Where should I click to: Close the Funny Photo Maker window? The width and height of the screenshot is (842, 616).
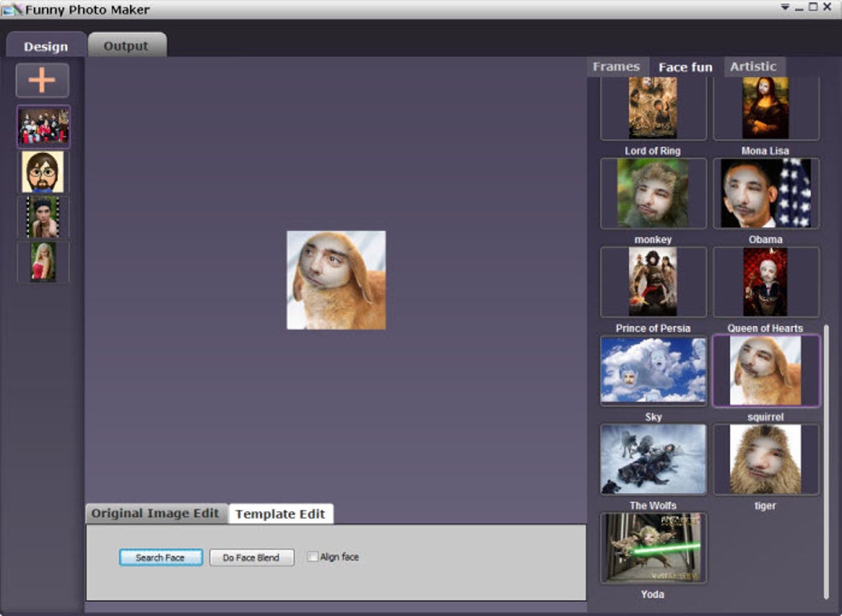tap(827, 7)
